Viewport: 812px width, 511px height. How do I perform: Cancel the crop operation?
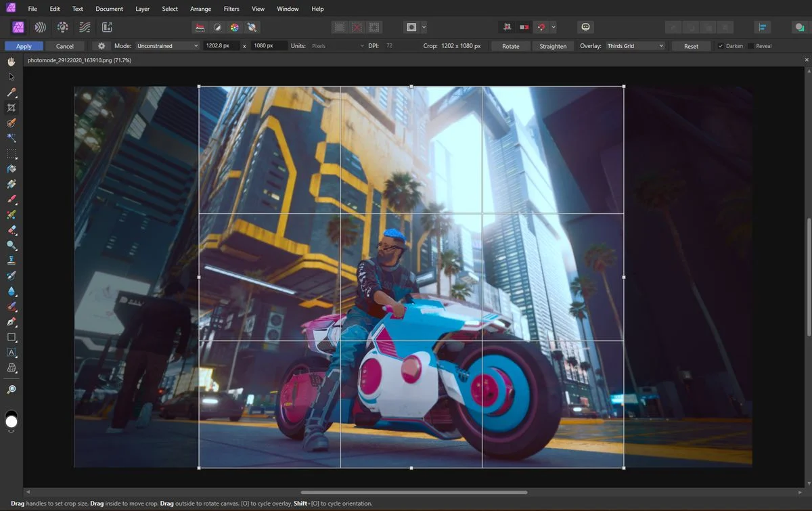[x=65, y=46]
